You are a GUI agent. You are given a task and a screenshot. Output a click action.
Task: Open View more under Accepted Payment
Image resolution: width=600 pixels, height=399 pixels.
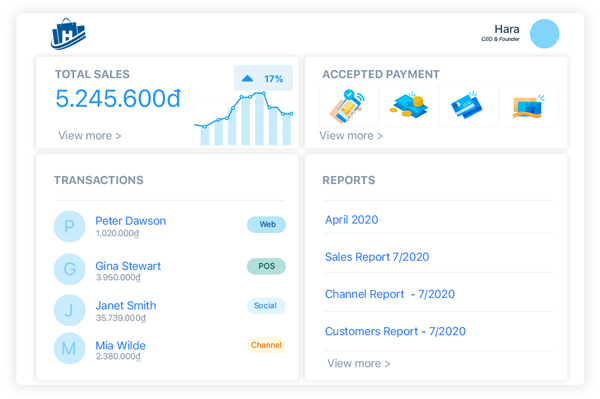coord(351,135)
